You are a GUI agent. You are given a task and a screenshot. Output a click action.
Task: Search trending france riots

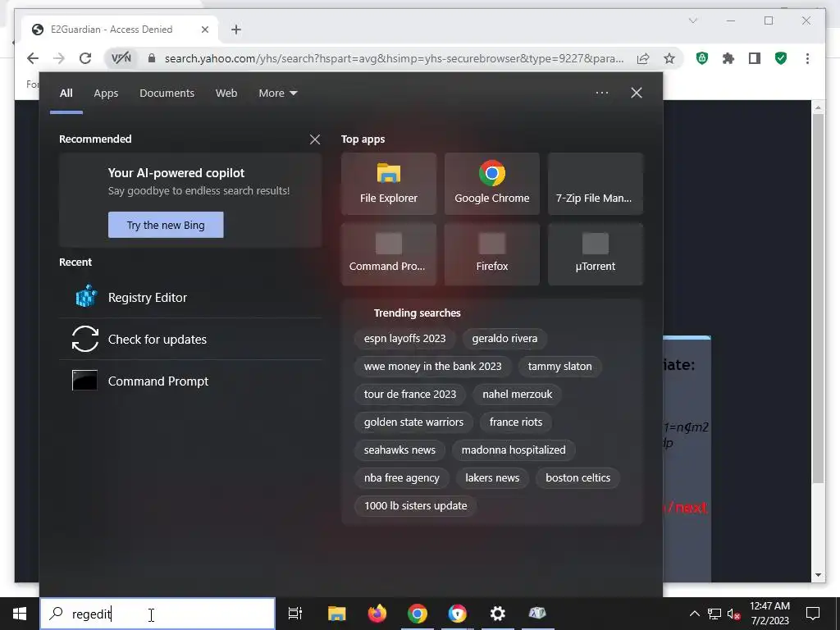tap(516, 422)
